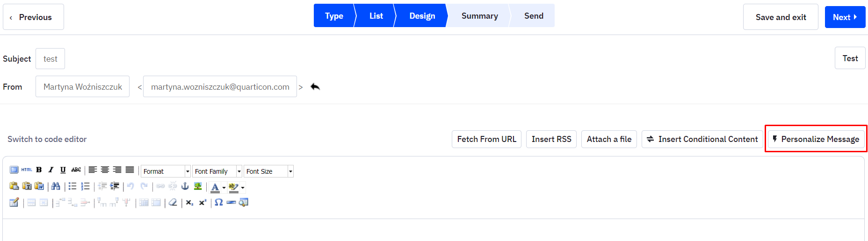Click the Insert image tree icon

click(198, 186)
